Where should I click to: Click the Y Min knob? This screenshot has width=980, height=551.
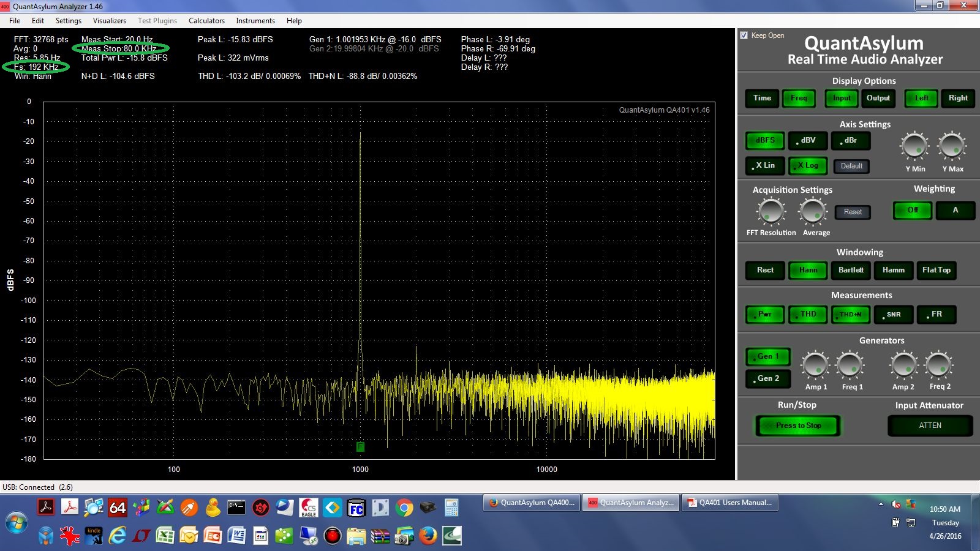click(x=914, y=146)
